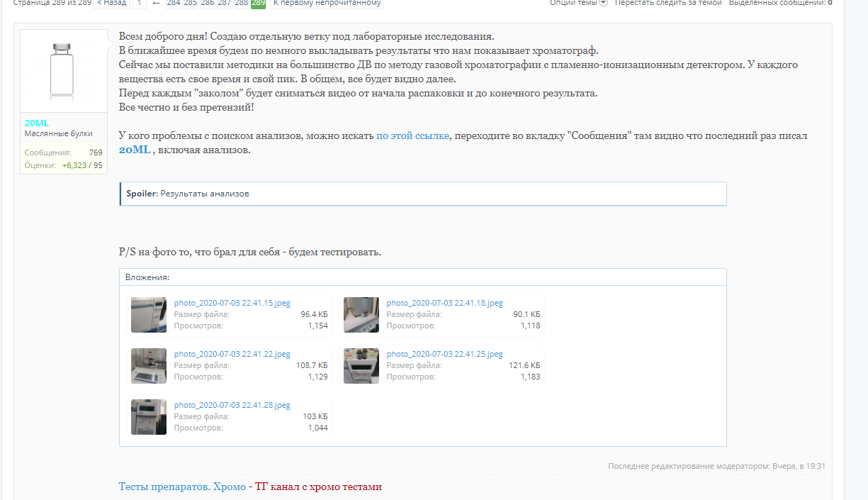This screenshot has width=868, height=500.
Task: Go to page 284
Action: (173, 3)
